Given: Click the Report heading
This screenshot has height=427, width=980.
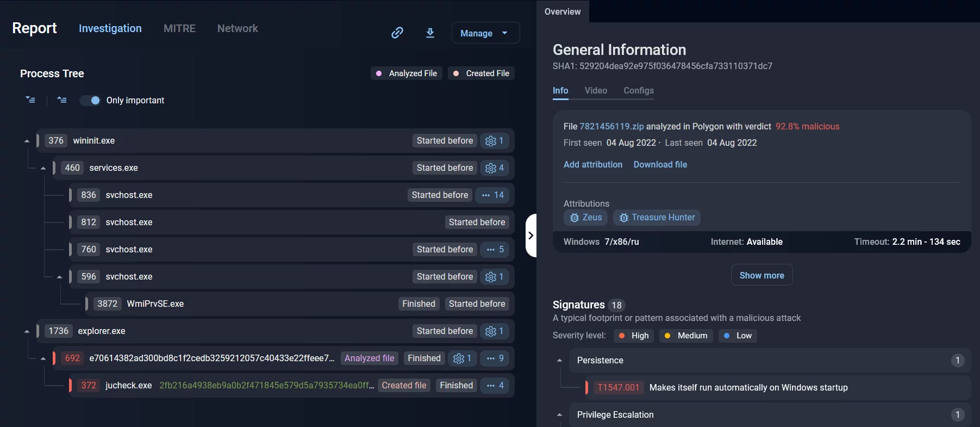Looking at the screenshot, I should tap(34, 28).
